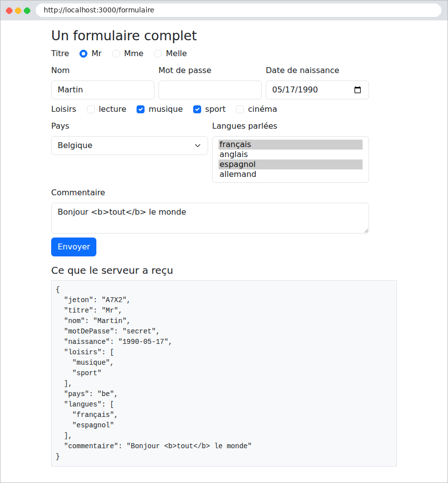Click the heading "Un formulaire complet"
448x483 pixels.
point(124,36)
